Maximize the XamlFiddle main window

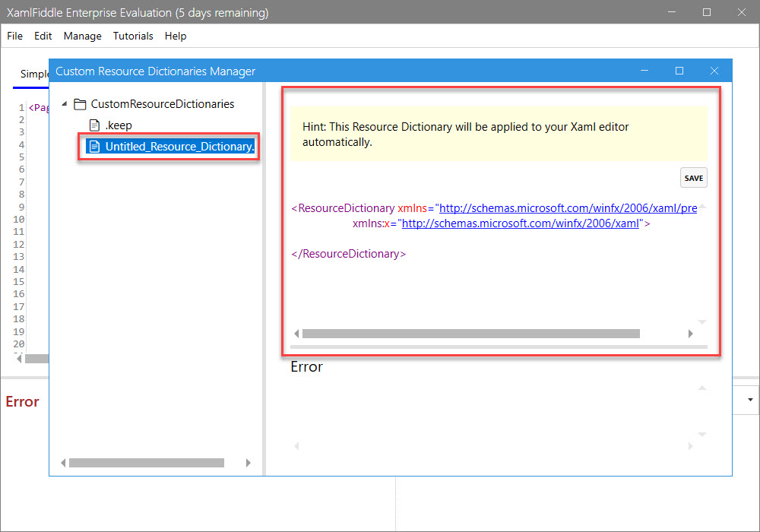[707, 12]
